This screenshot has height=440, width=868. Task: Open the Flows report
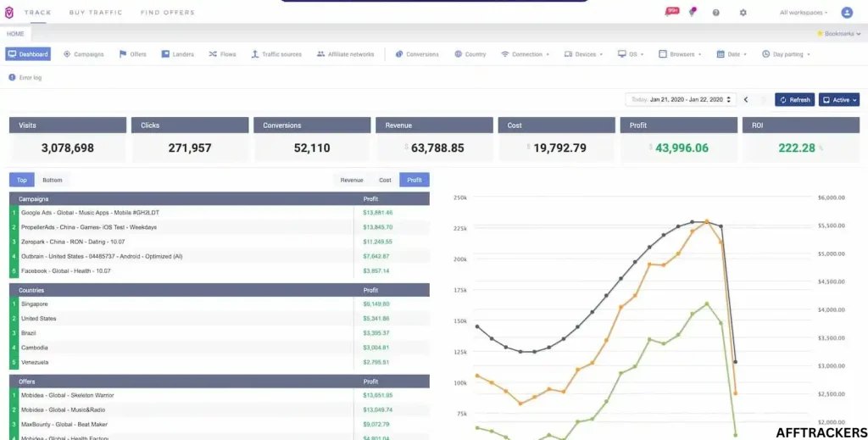(223, 54)
